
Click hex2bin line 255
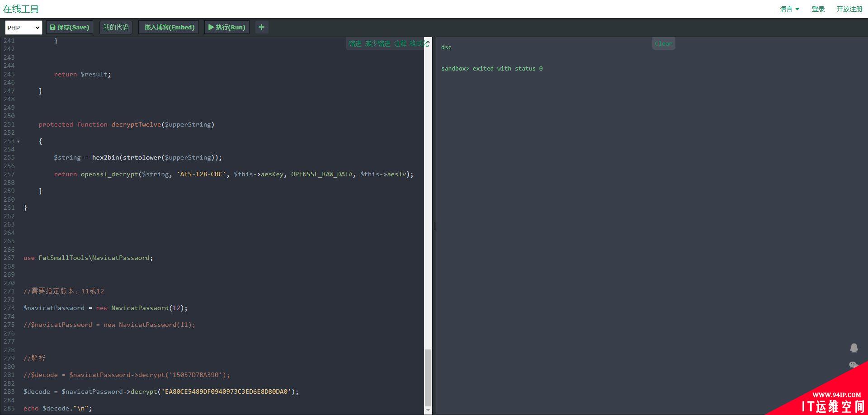pos(138,157)
